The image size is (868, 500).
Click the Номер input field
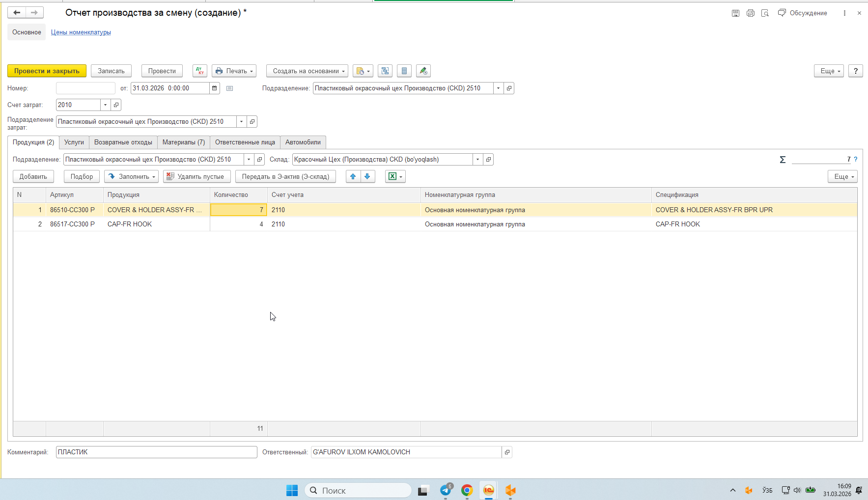pyautogui.click(x=86, y=88)
